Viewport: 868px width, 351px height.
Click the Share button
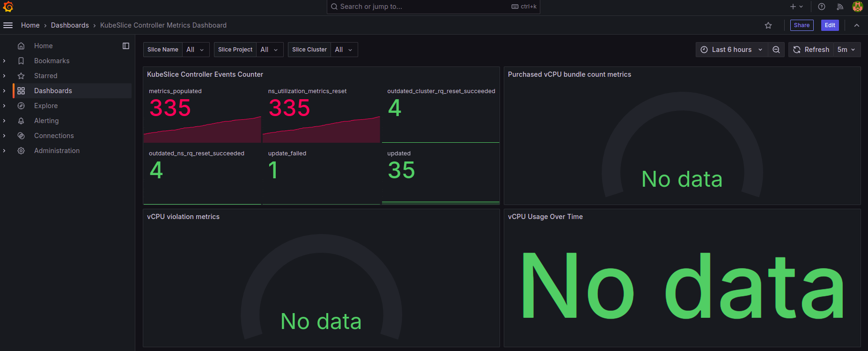point(802,25)
